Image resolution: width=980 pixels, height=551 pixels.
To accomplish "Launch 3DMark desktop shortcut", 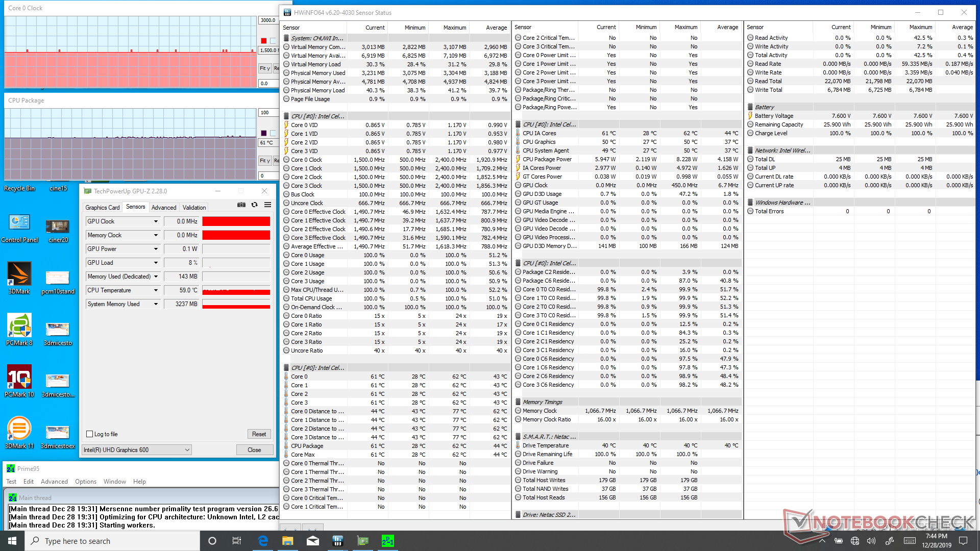I will coord(19,278).
